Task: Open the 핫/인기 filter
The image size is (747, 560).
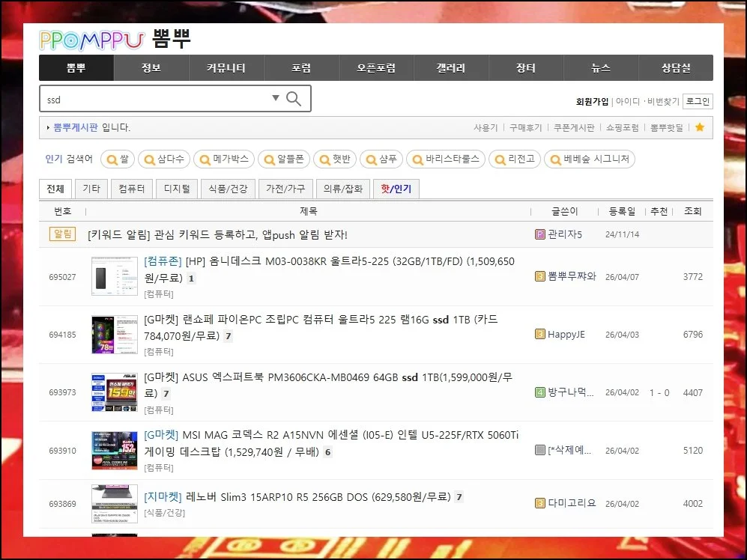Action: [396, 189]
